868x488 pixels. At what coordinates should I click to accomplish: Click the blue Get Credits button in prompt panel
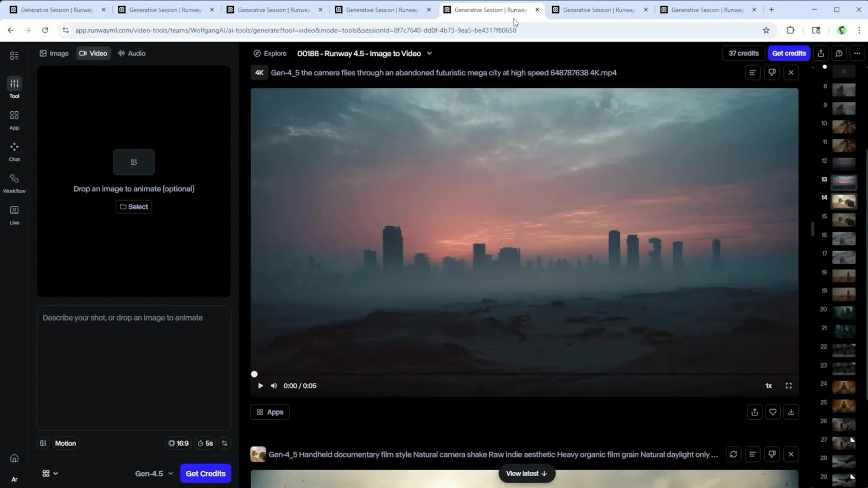(x=206, y=473)
